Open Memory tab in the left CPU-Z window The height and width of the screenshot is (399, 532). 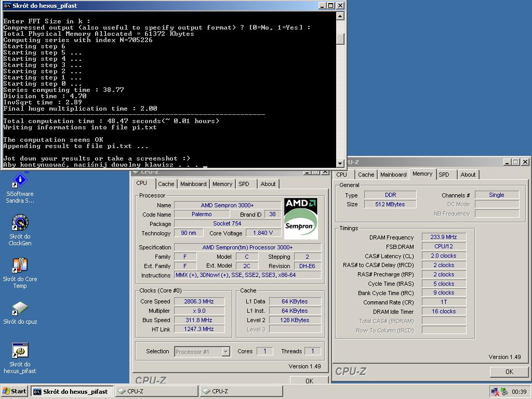pyautogui.click(x=222, y=184)
